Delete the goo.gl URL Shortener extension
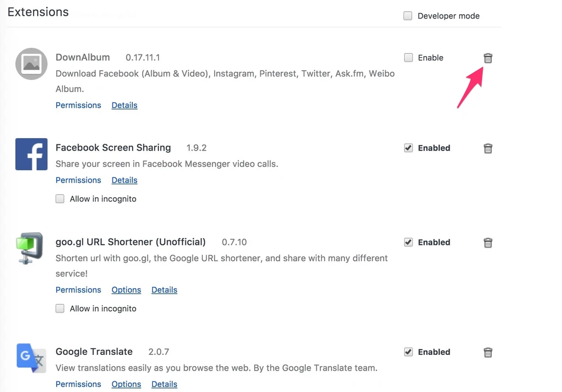 [x=488, y=243]
